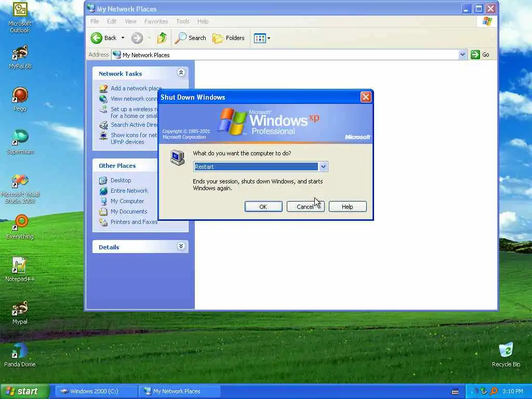This screenshot has height=399, width=532.
Task: Select the Recycle Bin icon
Action: pyautogui.click(x=506, y=355)
